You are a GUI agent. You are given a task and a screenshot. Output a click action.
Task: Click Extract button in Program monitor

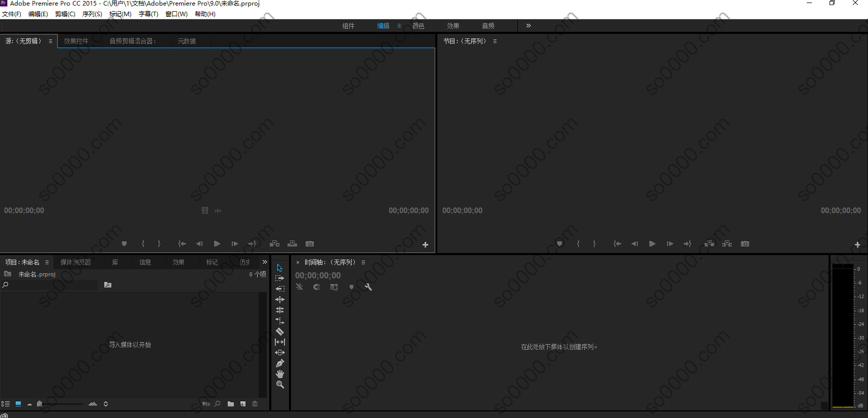click(727, 244)
